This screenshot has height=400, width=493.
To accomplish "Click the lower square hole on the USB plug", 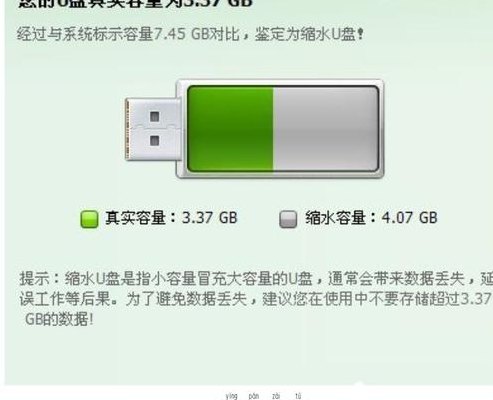I will pyautogui.click(x=155, y=141).
